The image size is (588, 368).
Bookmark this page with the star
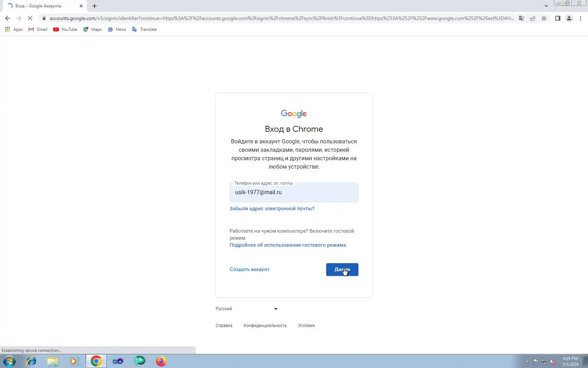click(x=544, y=18)
